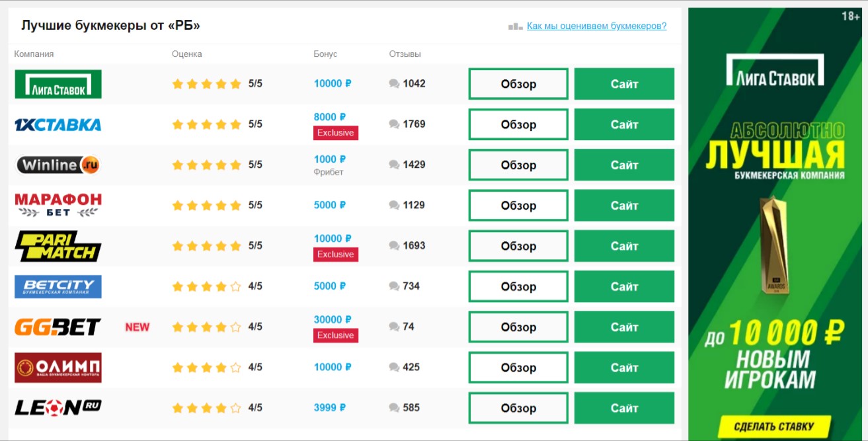Click the Оценка column header
Image resolution: width=868 pixels, height=441 pixels.
187,54
